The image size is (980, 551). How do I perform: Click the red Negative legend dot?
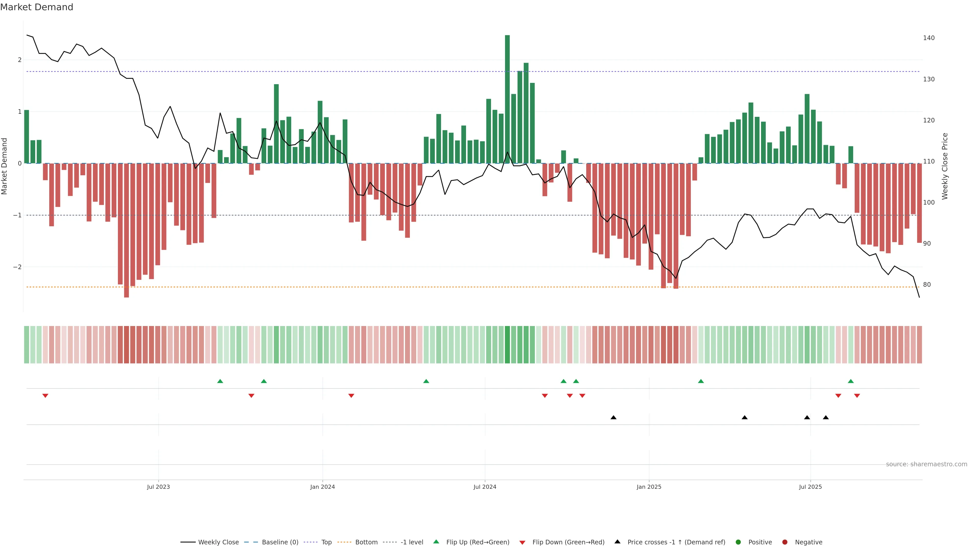785,542
